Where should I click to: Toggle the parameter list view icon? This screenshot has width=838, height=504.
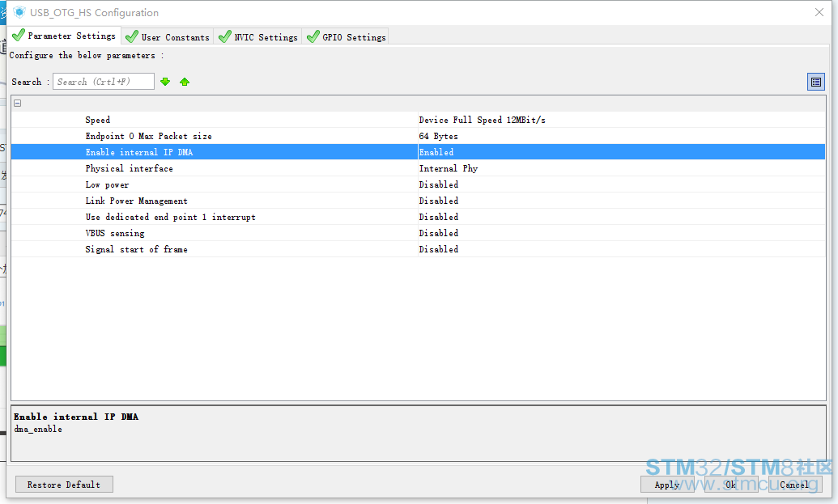tap(815, 82)
